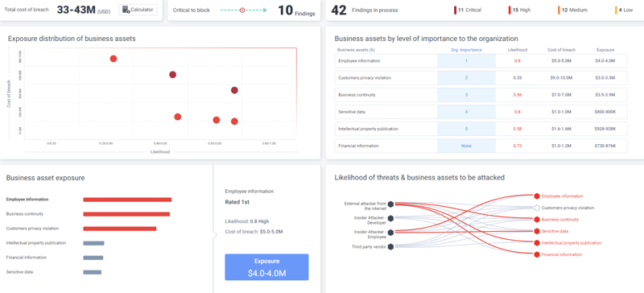Open the cost of breach Calculator

(138, 10)
